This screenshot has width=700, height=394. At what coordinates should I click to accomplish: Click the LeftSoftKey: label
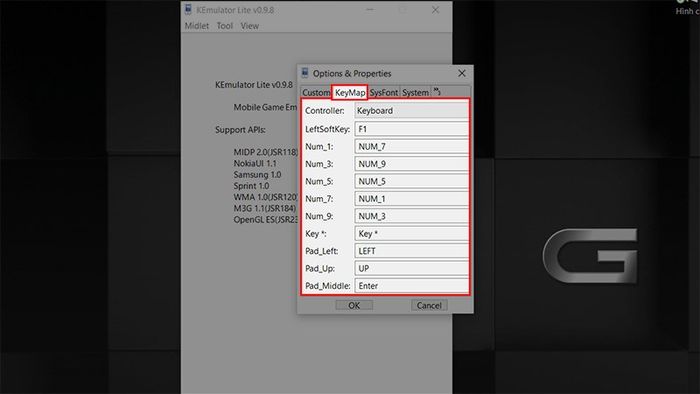coord(327,129)
